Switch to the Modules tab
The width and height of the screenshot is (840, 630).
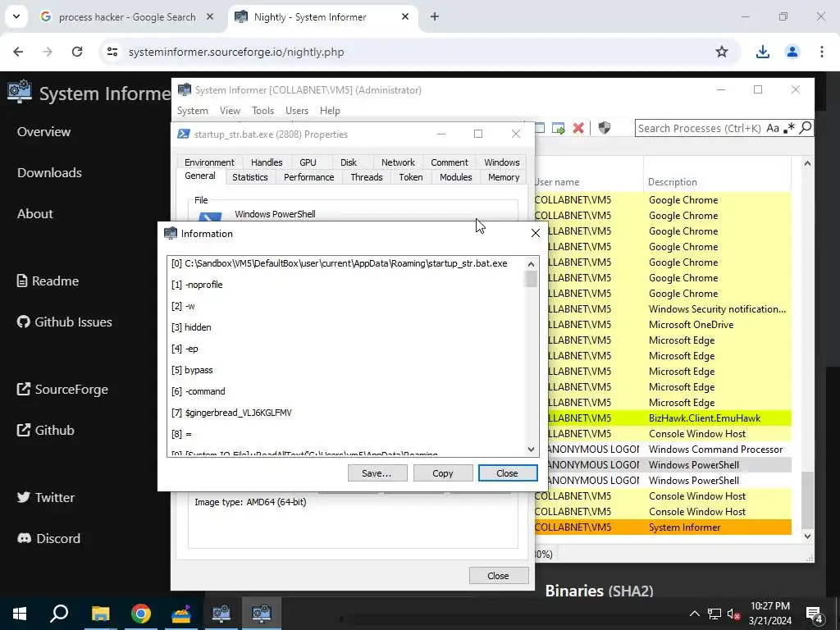(x=455, y=177)
